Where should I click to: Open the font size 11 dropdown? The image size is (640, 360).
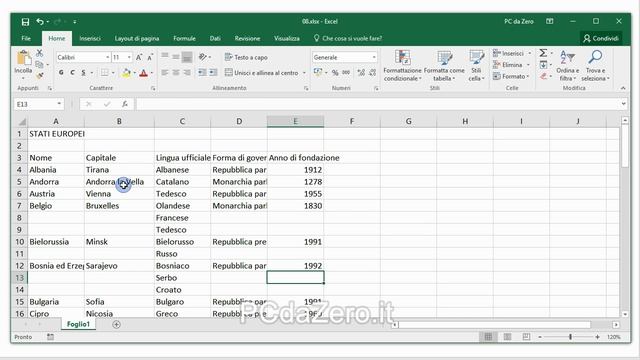(x=129, y=58)
